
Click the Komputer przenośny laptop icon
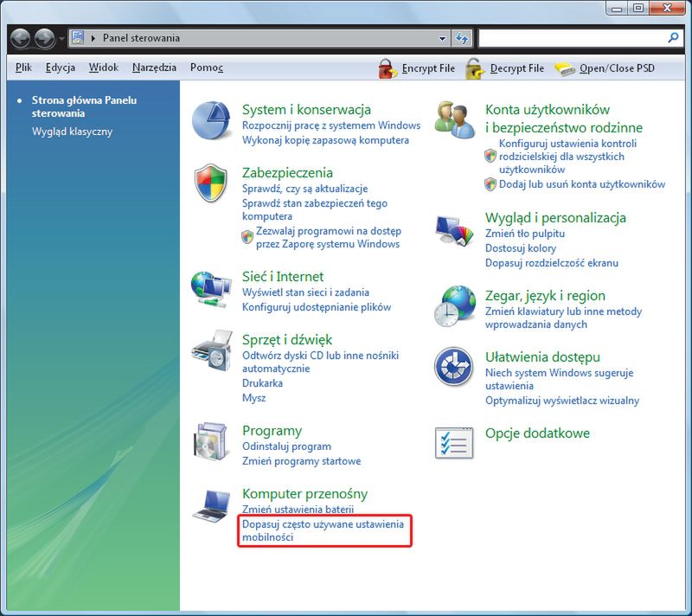pyautogui.click(x=212, y=505)
